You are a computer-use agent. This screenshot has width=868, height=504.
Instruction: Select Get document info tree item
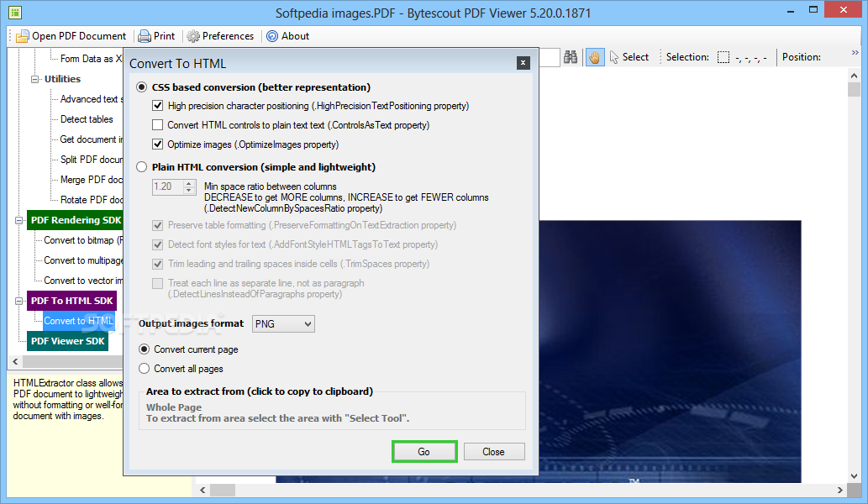click(92, 139)
